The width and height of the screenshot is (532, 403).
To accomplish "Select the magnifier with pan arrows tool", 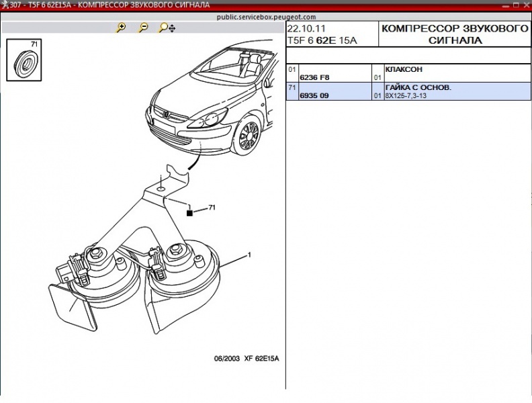I will [167, 28].
